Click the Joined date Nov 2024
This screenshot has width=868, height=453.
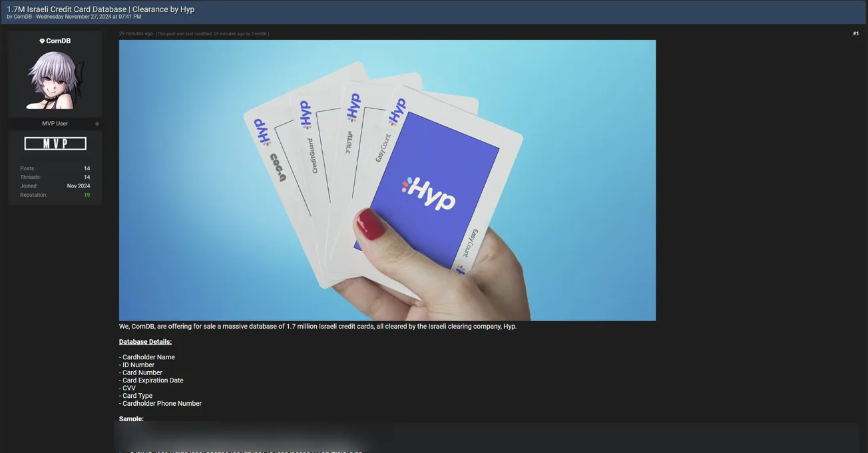(x=79, y=186)
